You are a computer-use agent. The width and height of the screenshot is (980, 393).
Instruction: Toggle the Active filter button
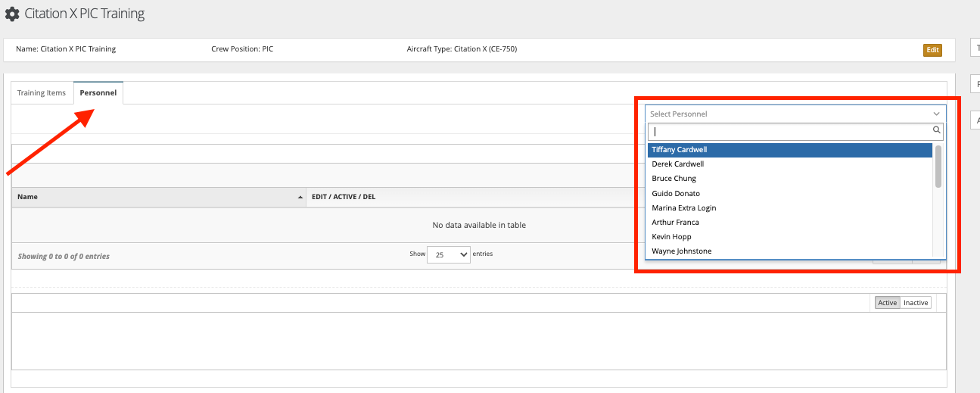point(887,303)
